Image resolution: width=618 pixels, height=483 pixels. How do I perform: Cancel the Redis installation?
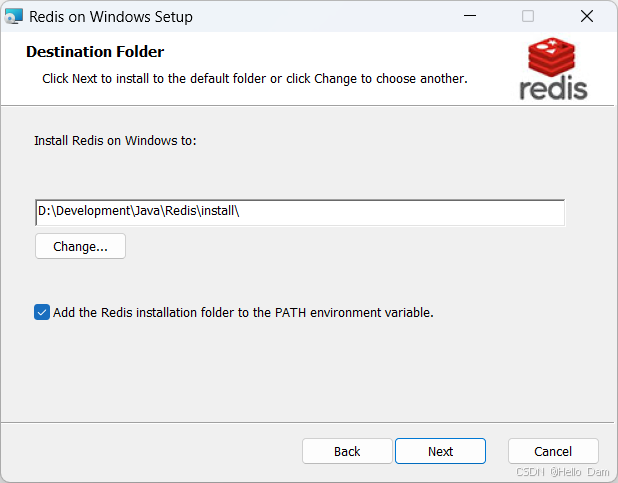coord(553,451)
